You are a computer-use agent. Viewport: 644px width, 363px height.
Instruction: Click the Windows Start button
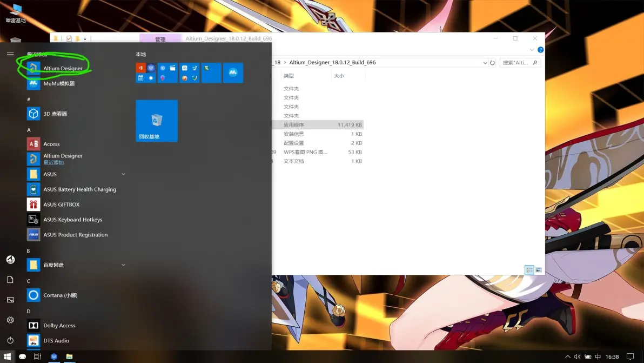tap(8, 357)
